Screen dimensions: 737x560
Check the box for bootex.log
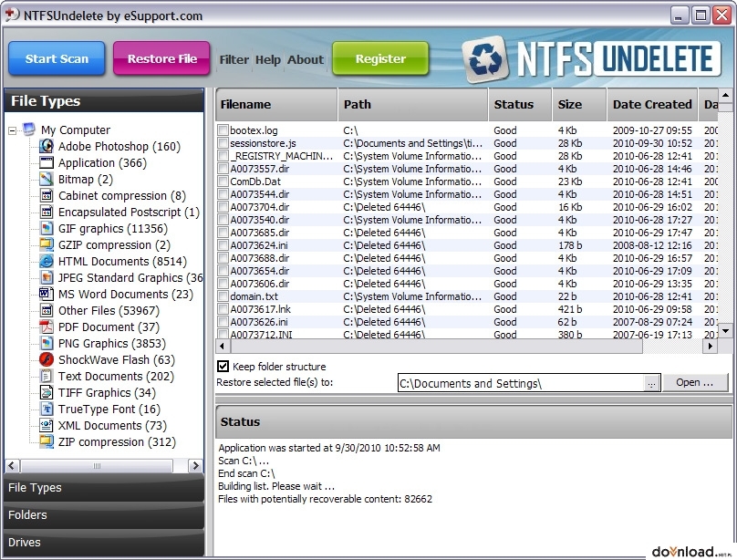coord(223,130)
